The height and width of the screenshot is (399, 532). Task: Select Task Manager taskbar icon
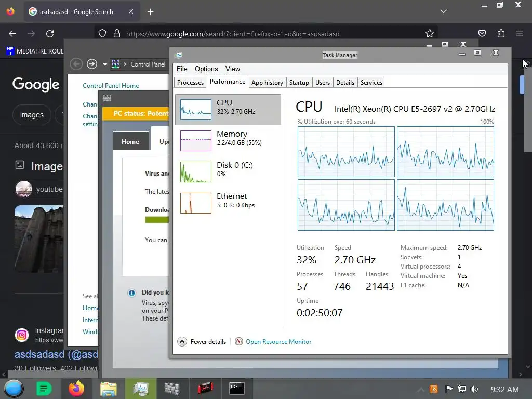point(141,389)
